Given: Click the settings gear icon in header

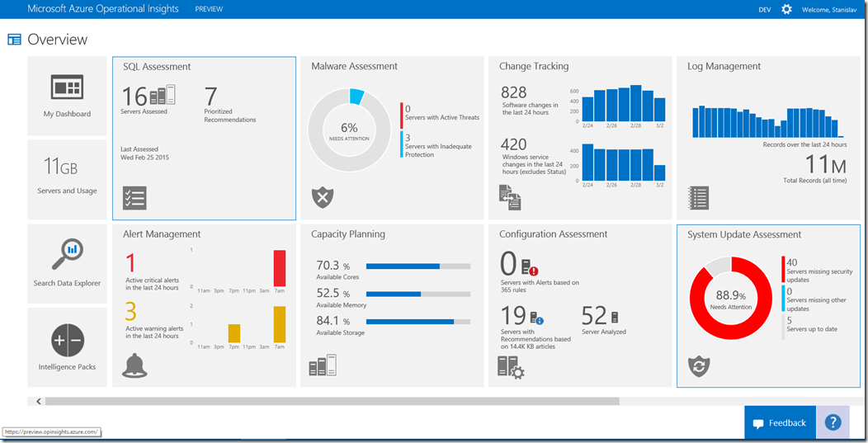Looking at the screenshot, I should pyautogui.click(x=786, y=9).
